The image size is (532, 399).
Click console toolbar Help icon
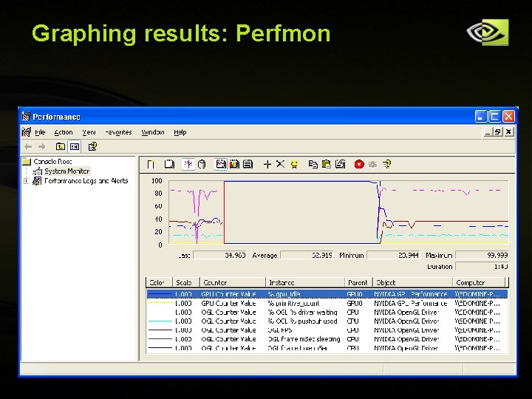92,146
